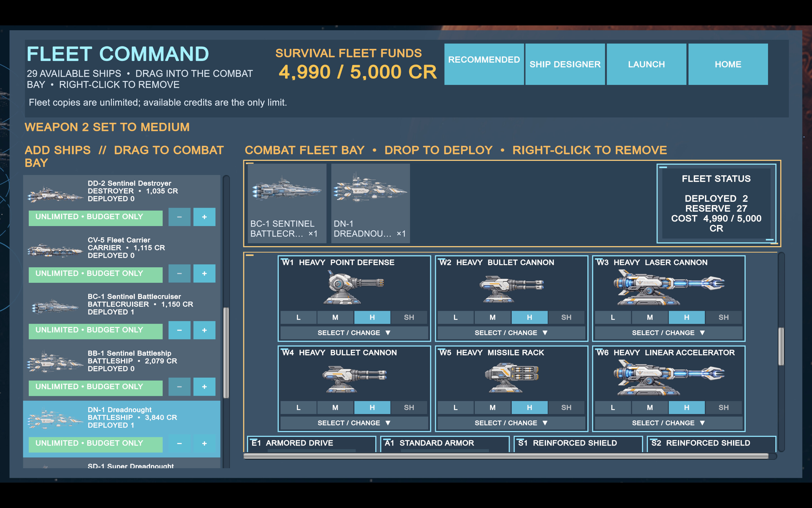Add a DD-2 Sentinel Destroyer with plus

point(204,217)
